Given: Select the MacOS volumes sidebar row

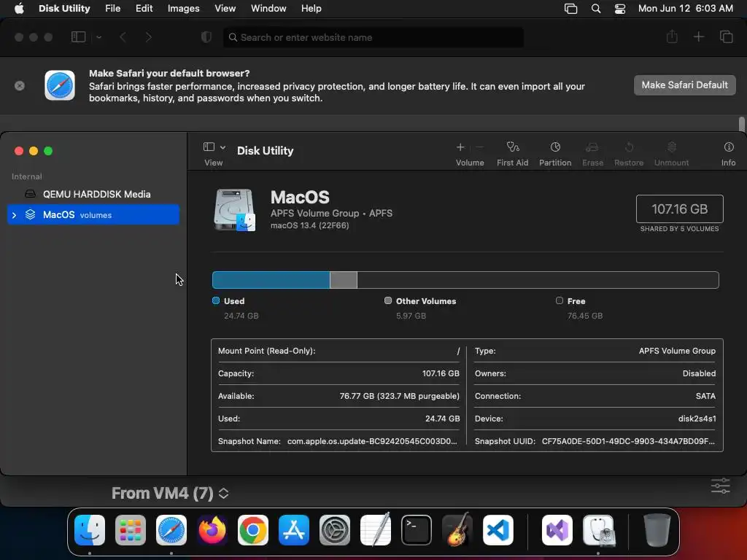Looking at the screenshot, I should [x=93, y=215].
